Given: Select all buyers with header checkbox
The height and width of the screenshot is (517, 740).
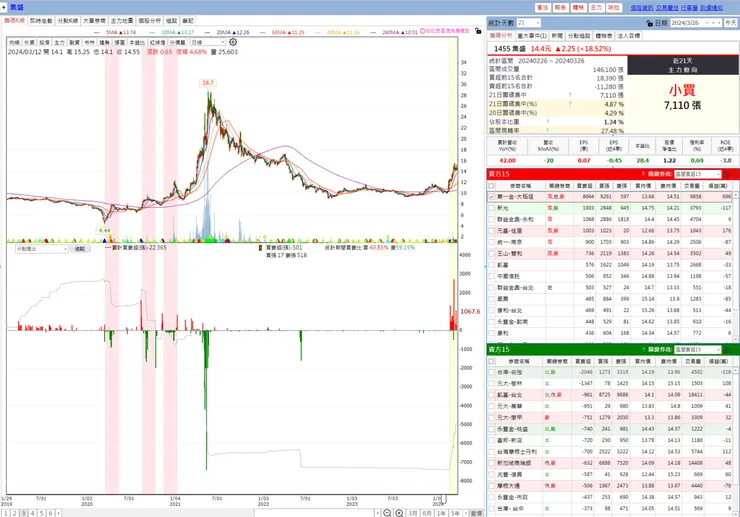Looking at the screenshot, I should click(x=492, y=186).
